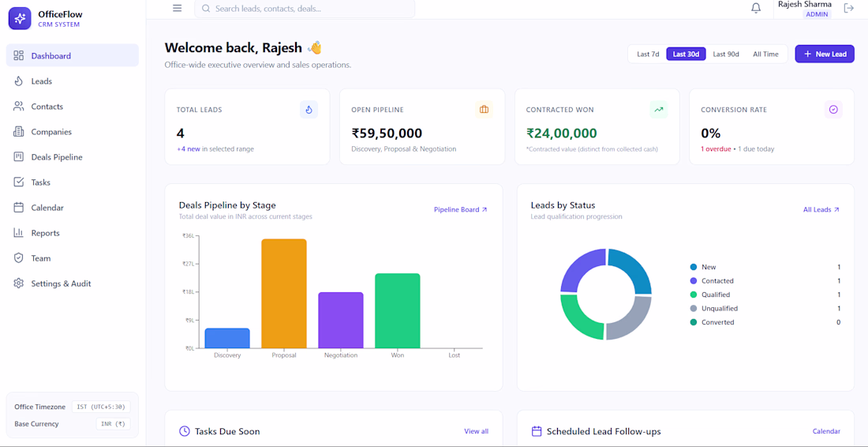Click the Deals Pipeline board icon in sidebar

coord(19,156)
